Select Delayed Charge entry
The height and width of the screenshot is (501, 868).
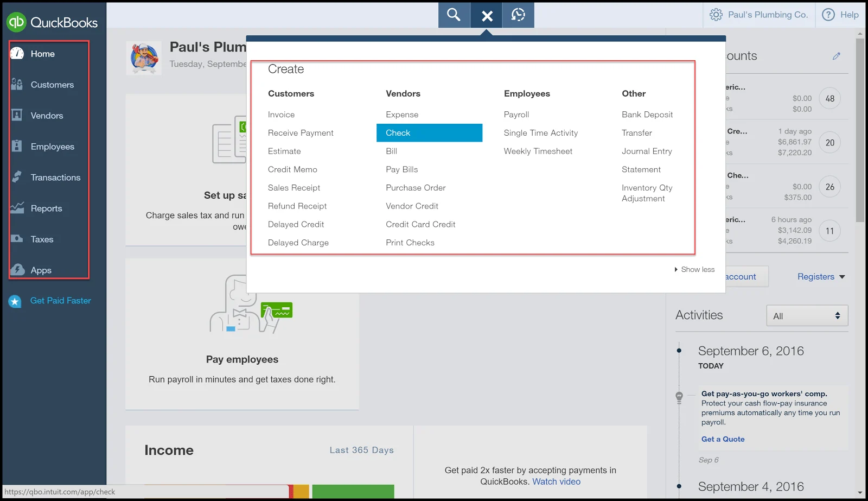pyautogui.click(x=298, y=243)
